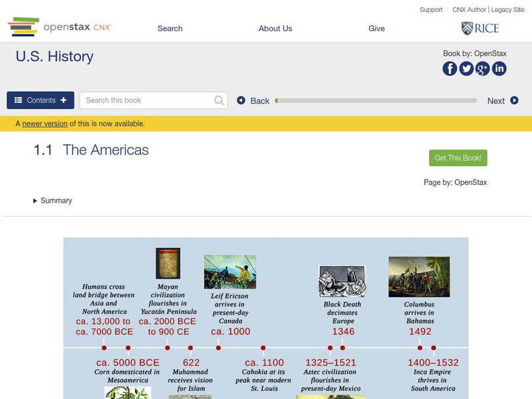Click the Back arrow icon
Viewport: 532px width, 399px height.
pos(241,100)
